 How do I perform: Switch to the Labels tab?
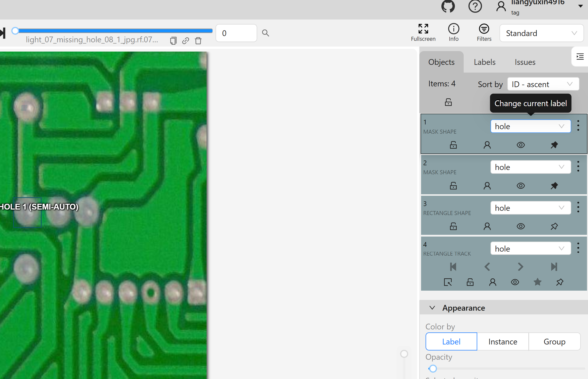pos(484,62)
